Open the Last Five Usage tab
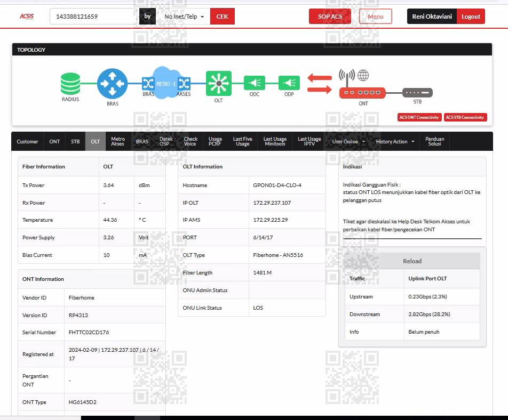 [242, 141]
